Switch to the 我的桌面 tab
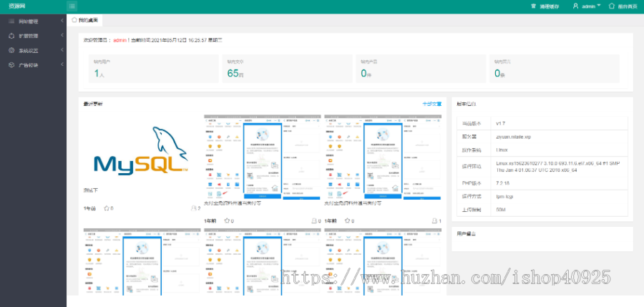This screenshot has width=644, height=307. [x=85, y=20]
